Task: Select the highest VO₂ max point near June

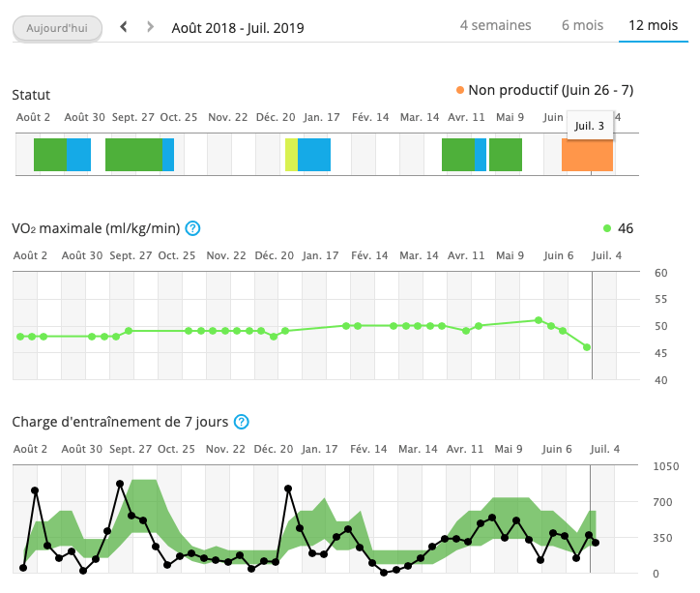Action: pyautogui.click(x=539, y=320)
